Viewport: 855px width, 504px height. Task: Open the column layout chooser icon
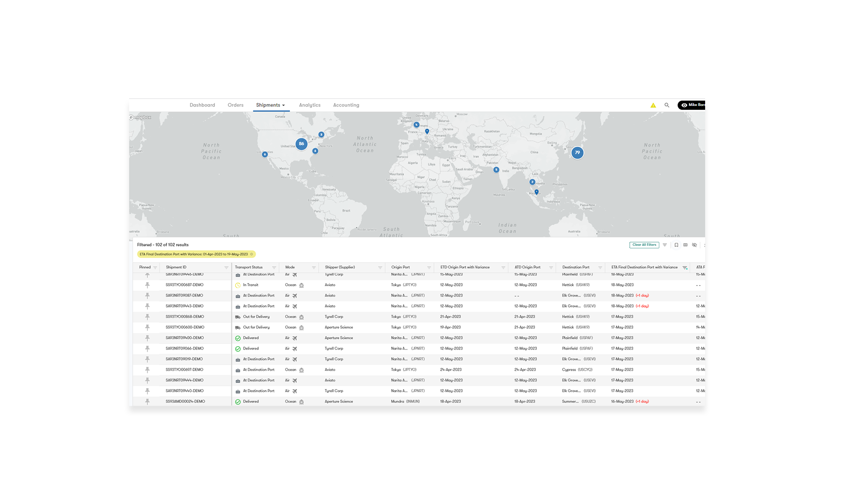(x=685, y=245)
